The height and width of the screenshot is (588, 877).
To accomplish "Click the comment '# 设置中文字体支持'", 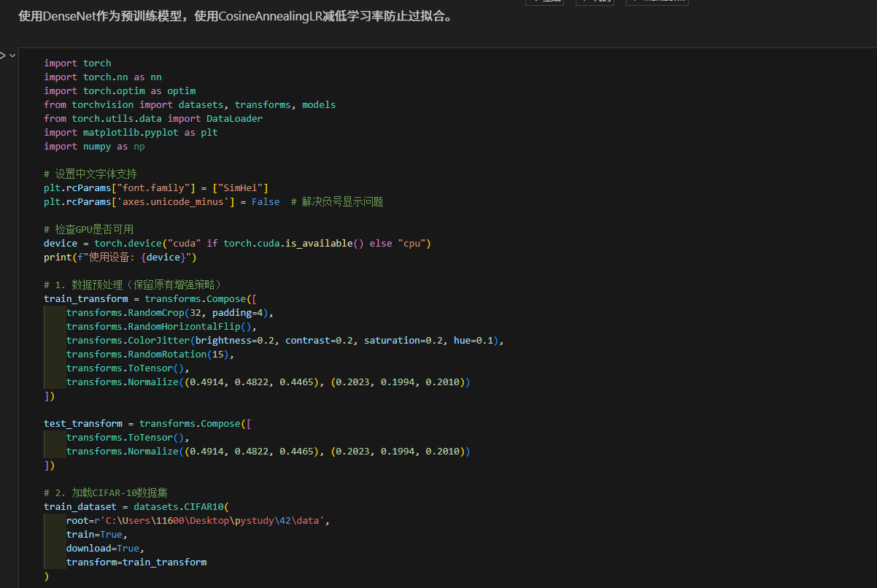I will [90, 174].
